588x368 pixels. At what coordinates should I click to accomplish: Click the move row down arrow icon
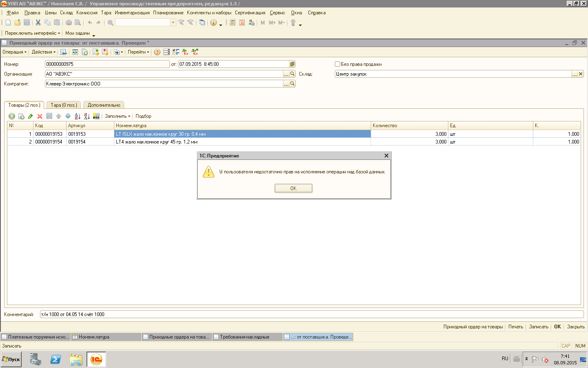68,116
